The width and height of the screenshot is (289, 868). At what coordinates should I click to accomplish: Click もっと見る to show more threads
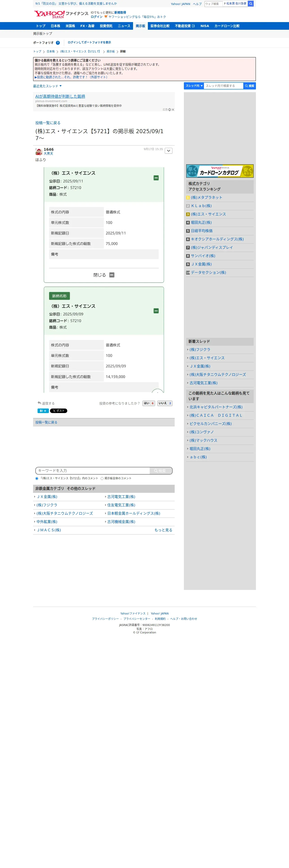pos(163,530)
